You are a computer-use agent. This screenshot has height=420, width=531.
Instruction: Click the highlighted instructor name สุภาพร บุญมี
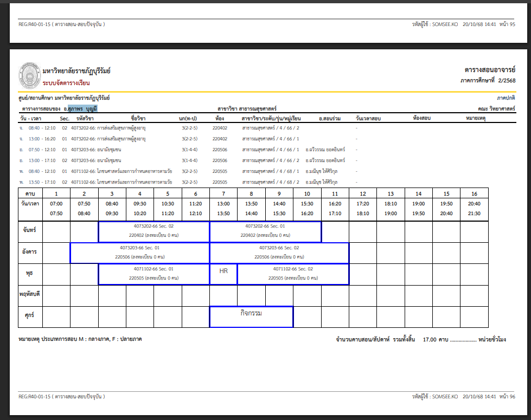point(82,108)
